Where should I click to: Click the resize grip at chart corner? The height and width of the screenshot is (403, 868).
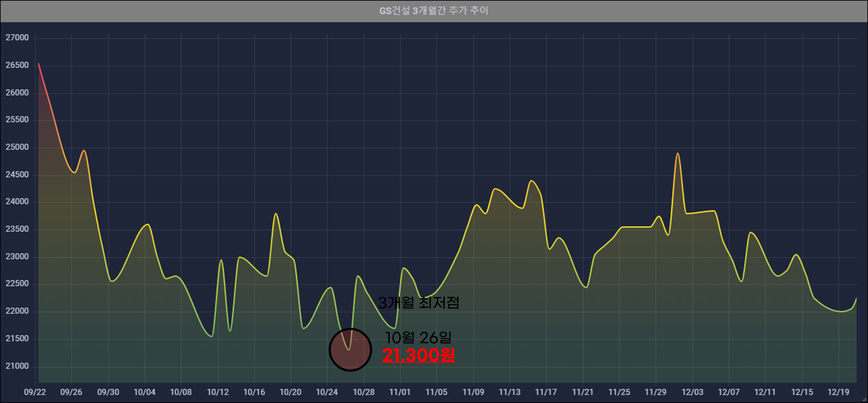[865, 400]
